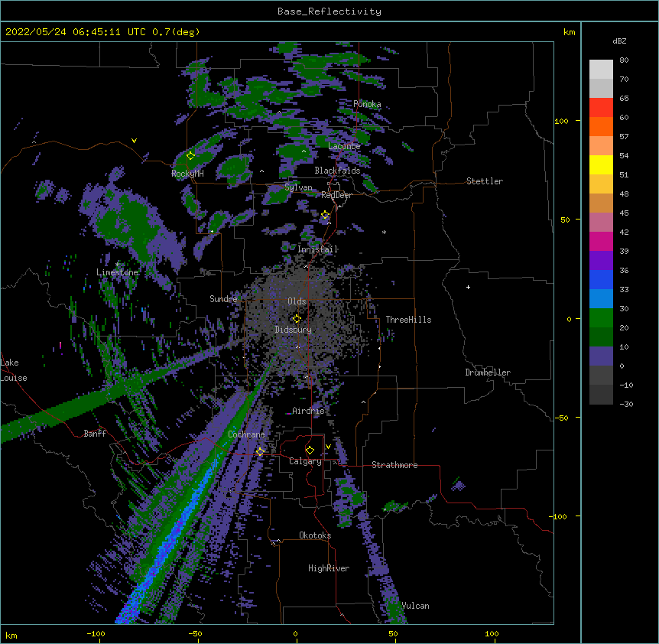Click the white asterisk southeast of RedDeer
This screenshot has width=659, height=644.
point(384,232)
